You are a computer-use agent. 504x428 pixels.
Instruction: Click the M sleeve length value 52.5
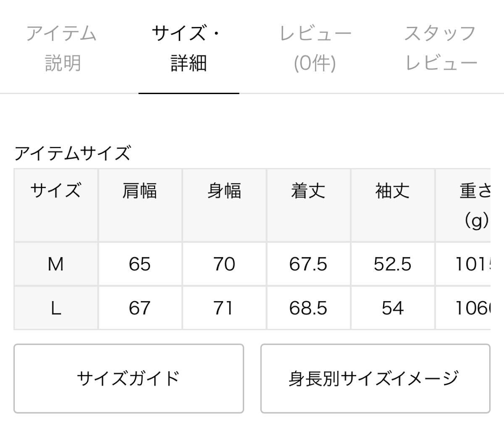click(x=392, y=264)
